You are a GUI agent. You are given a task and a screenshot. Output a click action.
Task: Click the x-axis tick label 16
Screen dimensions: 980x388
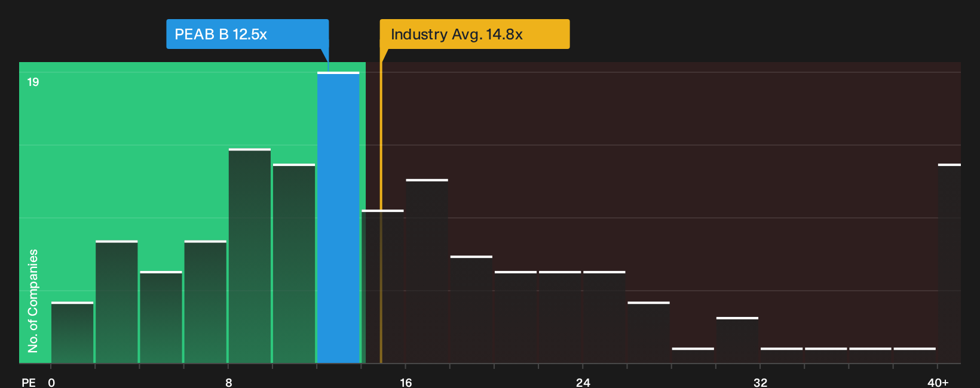[406, 382]
